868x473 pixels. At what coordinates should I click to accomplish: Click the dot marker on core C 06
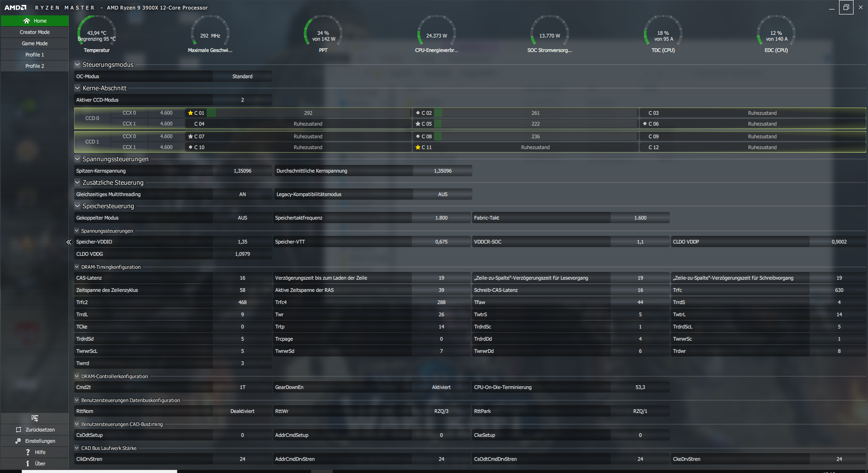pos(645,124)
